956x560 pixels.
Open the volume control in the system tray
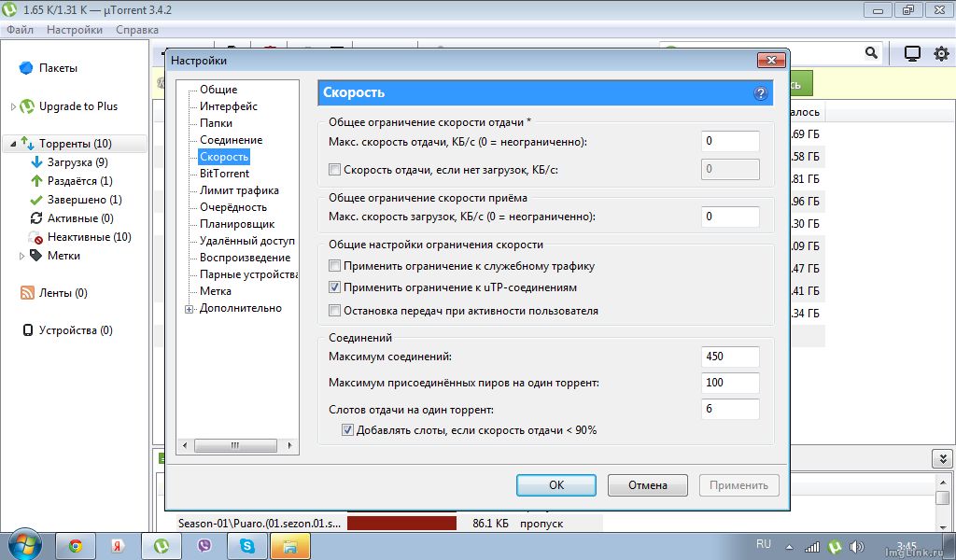pos(857,547)
